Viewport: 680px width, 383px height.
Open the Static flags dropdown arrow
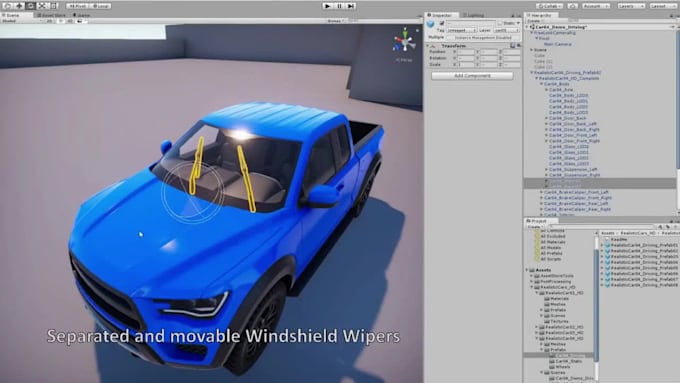[x=518, y=23]
